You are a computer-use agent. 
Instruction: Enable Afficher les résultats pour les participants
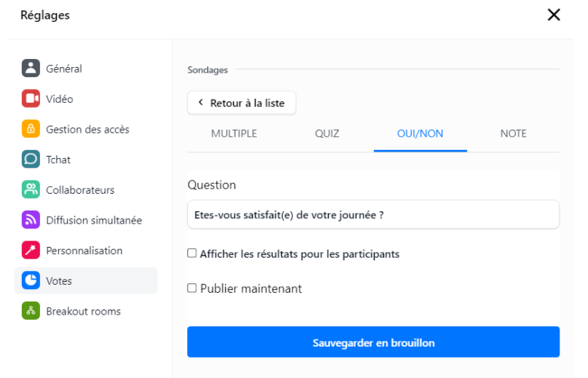(x=192, y=253)
